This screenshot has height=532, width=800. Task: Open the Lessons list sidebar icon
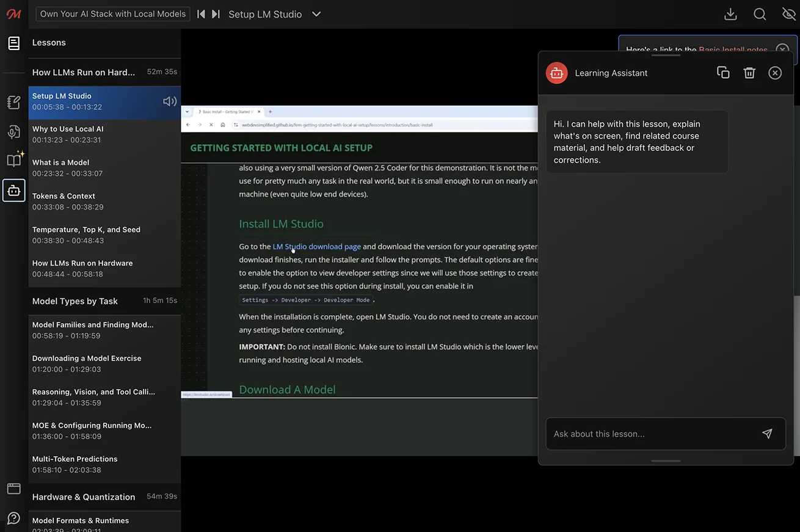pyautogui.click(x=13, y=43)
